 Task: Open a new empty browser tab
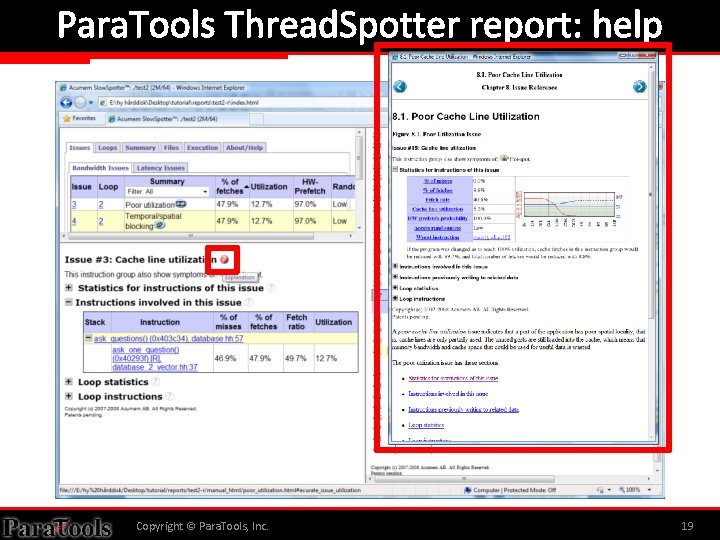coord(257,119)
